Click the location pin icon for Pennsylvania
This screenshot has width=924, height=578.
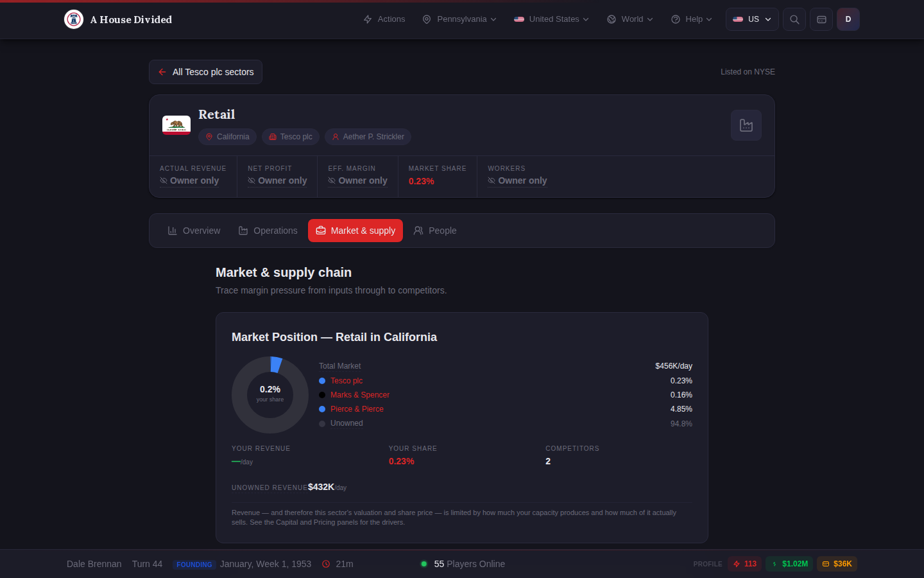pos(427,19)
